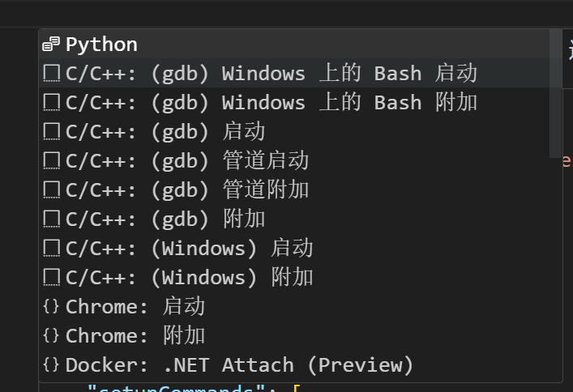
Task: Click the Python snippet icon
Action: click(51, 45)
